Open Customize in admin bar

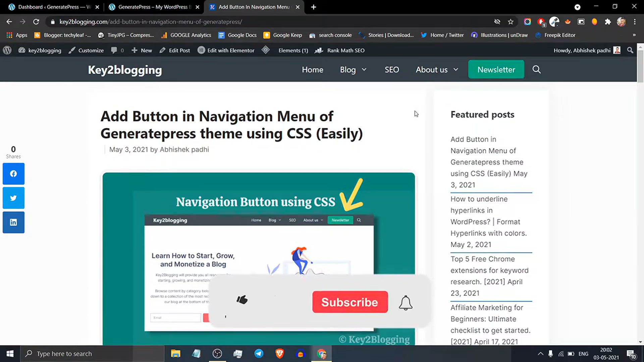point(86,50)
